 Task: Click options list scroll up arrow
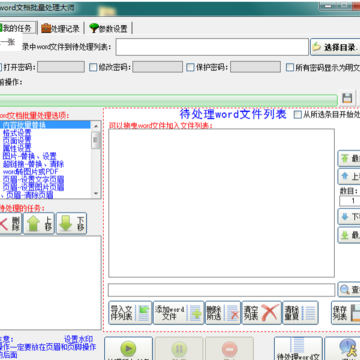point(96,126)
